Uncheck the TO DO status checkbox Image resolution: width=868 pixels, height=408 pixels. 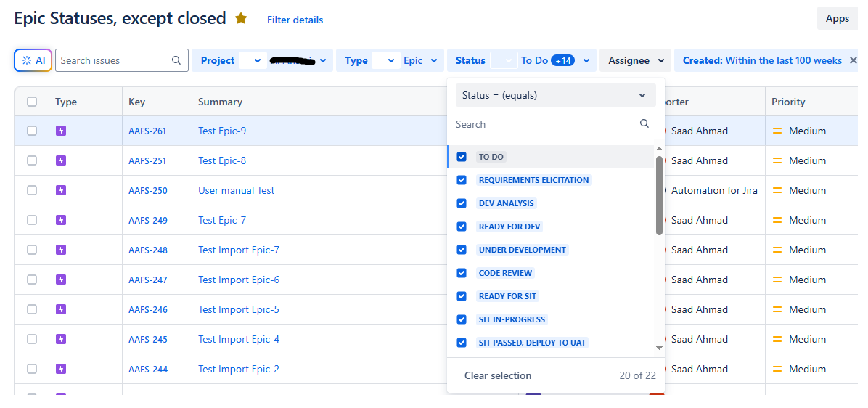[x=462, y=157]
